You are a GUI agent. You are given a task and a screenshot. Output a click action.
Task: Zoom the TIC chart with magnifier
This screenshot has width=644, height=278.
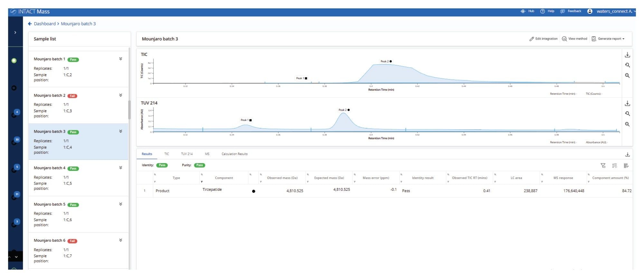click(627, 76)
